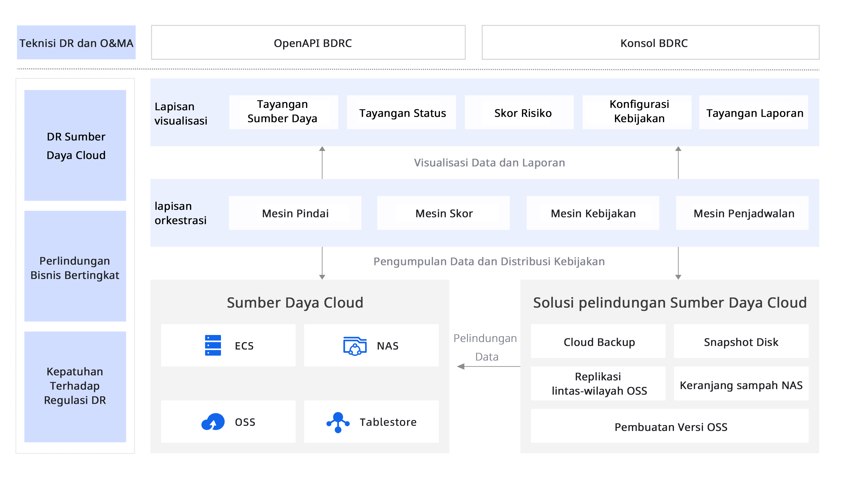
Task: Click the Pembuatan Versi OSS box
Action: (x=669, y=426)
